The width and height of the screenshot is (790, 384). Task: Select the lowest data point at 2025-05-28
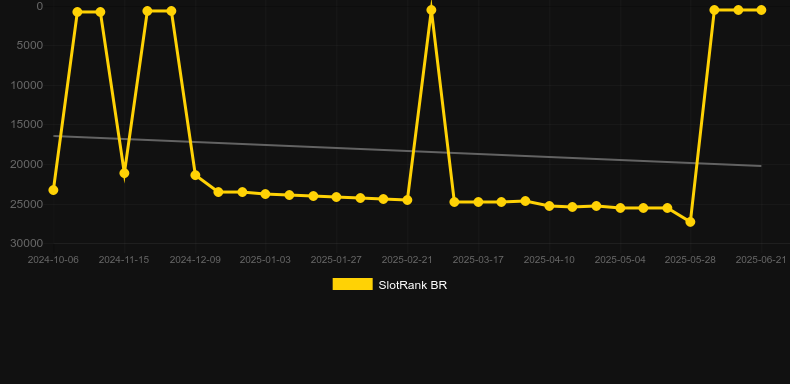(690, 222)
